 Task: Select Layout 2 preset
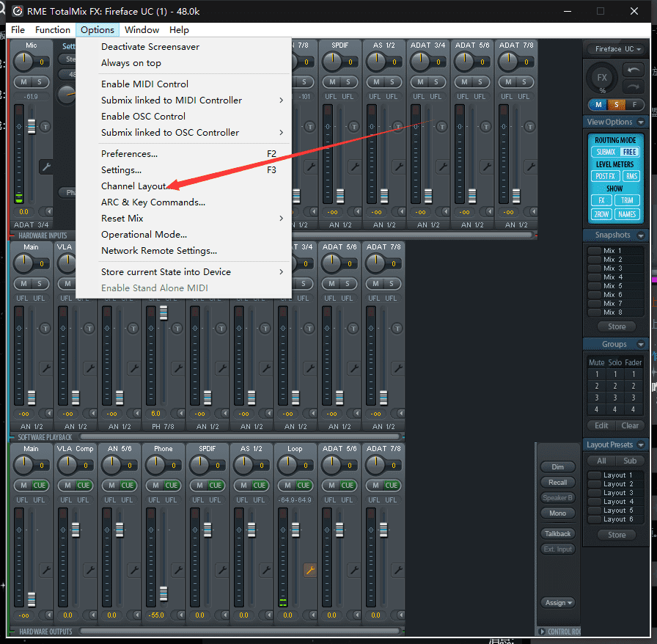[x=614, y=484]
